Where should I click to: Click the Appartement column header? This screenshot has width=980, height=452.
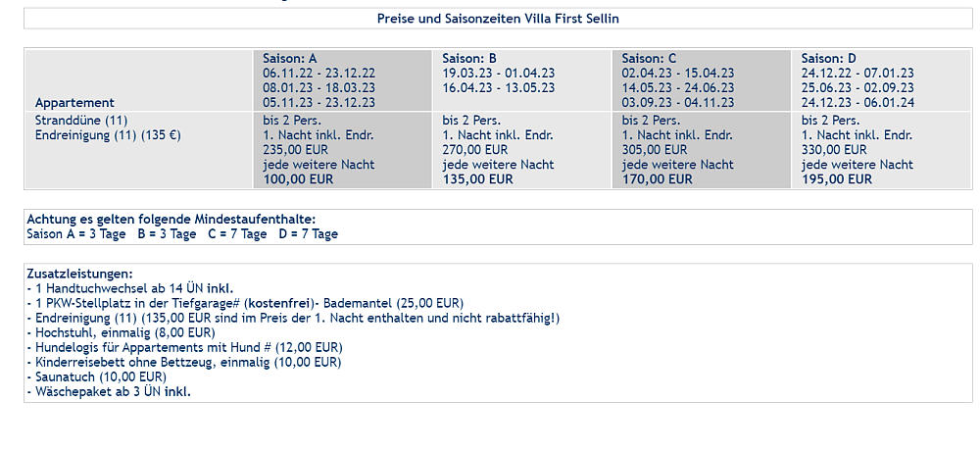coord(75,103)
